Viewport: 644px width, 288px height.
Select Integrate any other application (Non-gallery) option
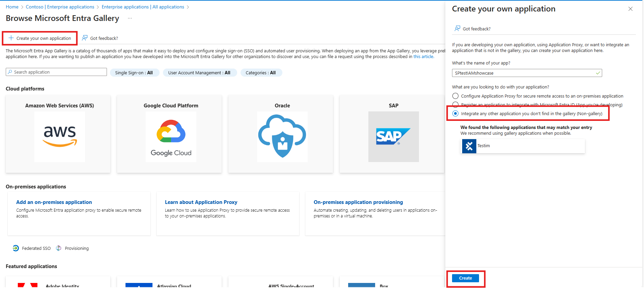click(x=455, y=113)
